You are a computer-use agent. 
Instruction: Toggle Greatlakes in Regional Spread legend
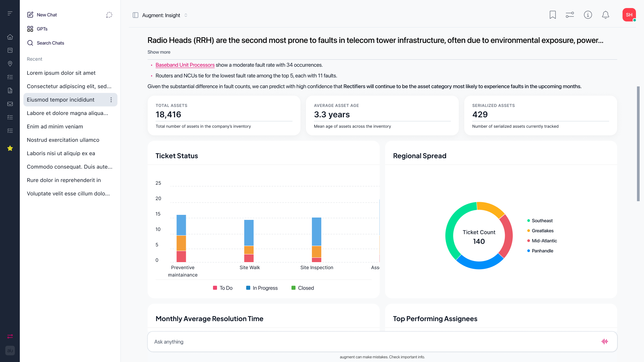pyautogui.click(x=540, y=231)
